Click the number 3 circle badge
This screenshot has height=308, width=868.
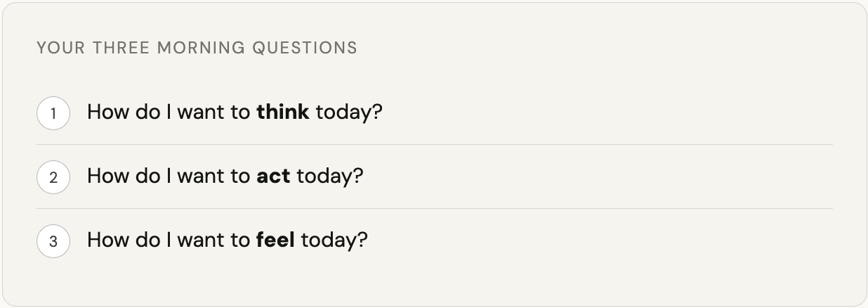(53, 241)
